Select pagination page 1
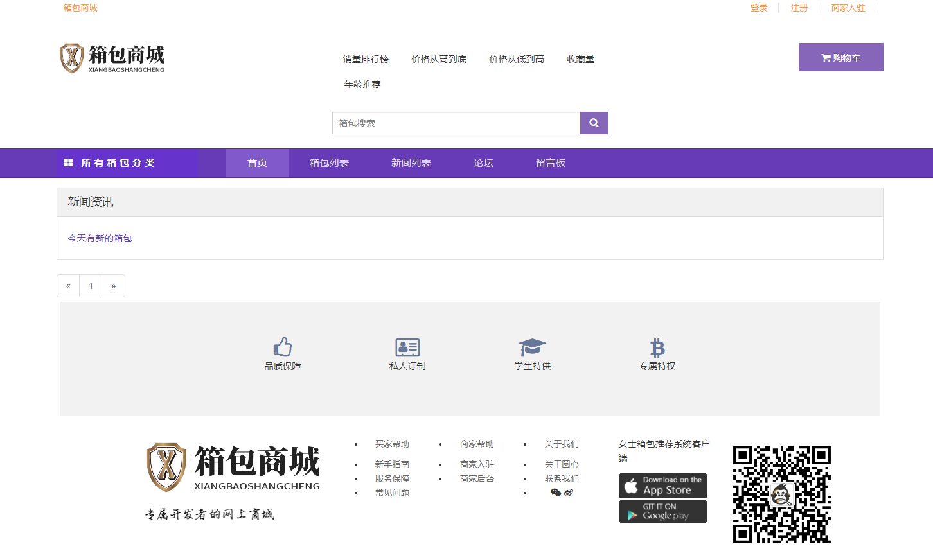933x560 pixels. tap(91, 286)
